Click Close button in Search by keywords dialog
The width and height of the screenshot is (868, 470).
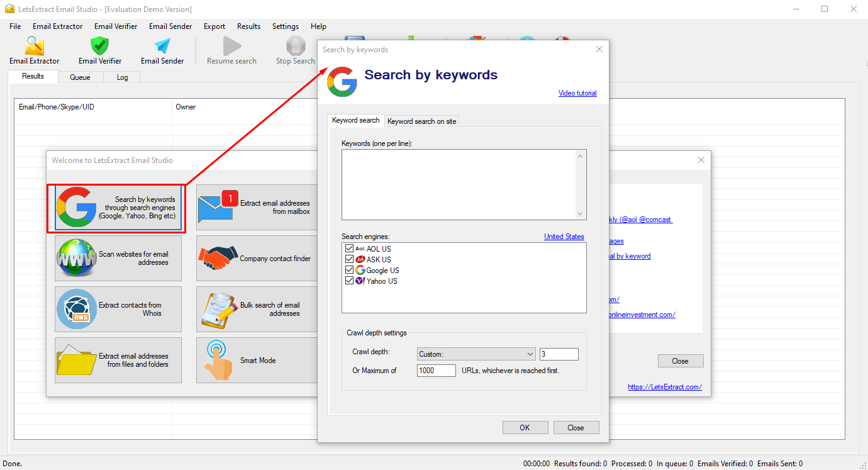pyautogui.click(x=576, y=428)
